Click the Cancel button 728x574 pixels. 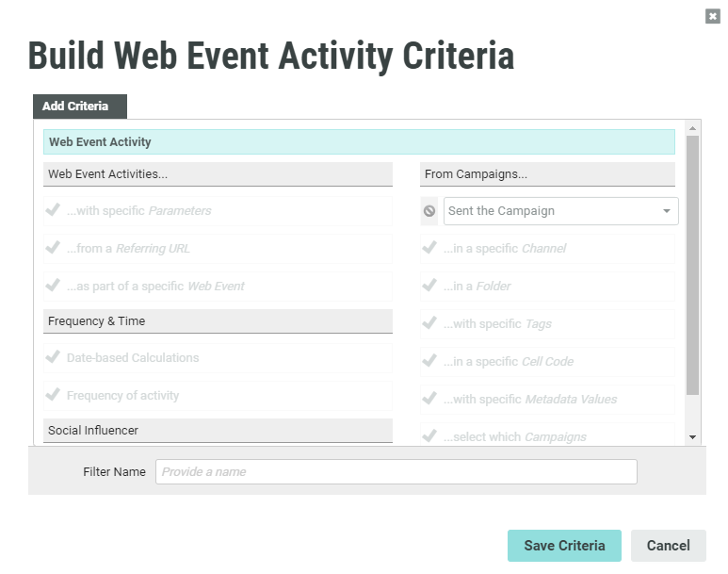pyautogui.click(x=668, y=546)
